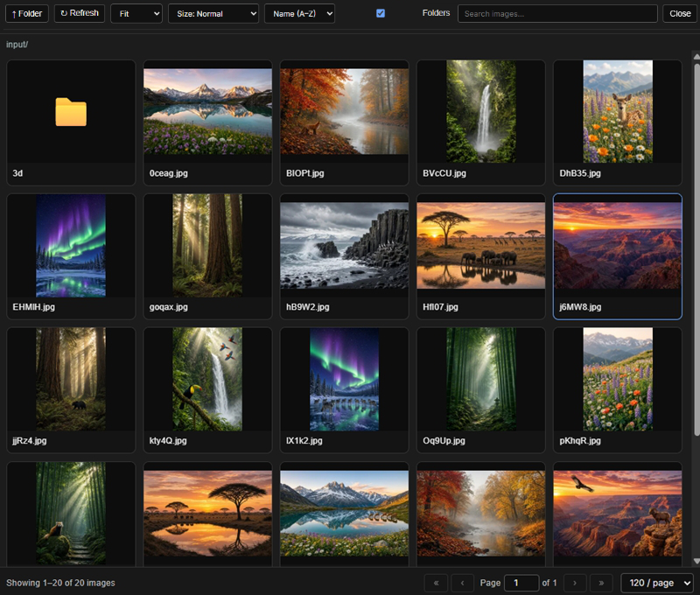Click the j6MW8.jpg file name

click(x=580, y=307)
